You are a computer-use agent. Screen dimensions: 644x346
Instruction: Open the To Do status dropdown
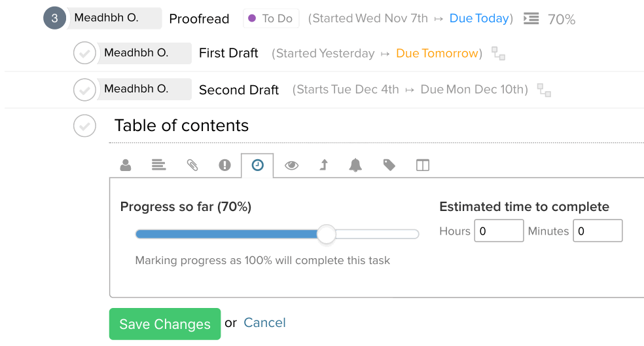(x=271, y=18)
